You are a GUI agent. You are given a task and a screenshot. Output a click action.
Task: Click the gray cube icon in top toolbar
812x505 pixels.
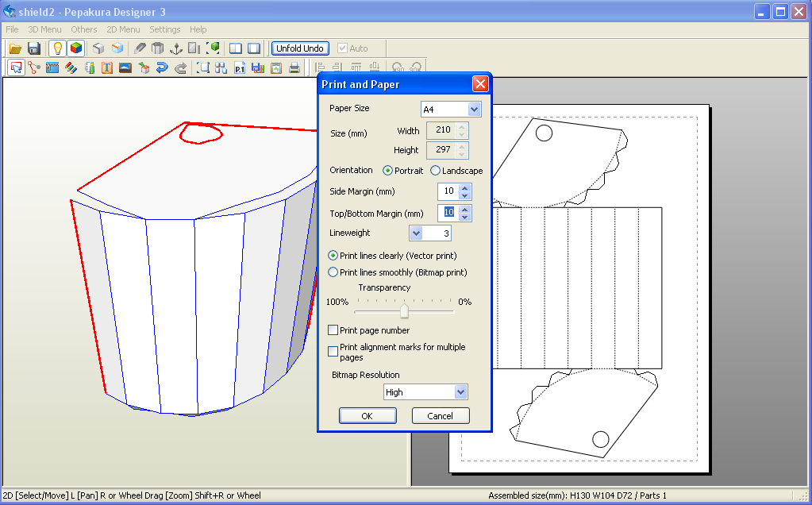point(98,48)
